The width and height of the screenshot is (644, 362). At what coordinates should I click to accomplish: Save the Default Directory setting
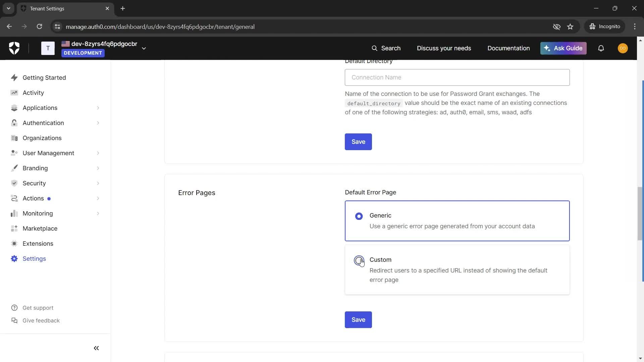[x=358, y=142]
